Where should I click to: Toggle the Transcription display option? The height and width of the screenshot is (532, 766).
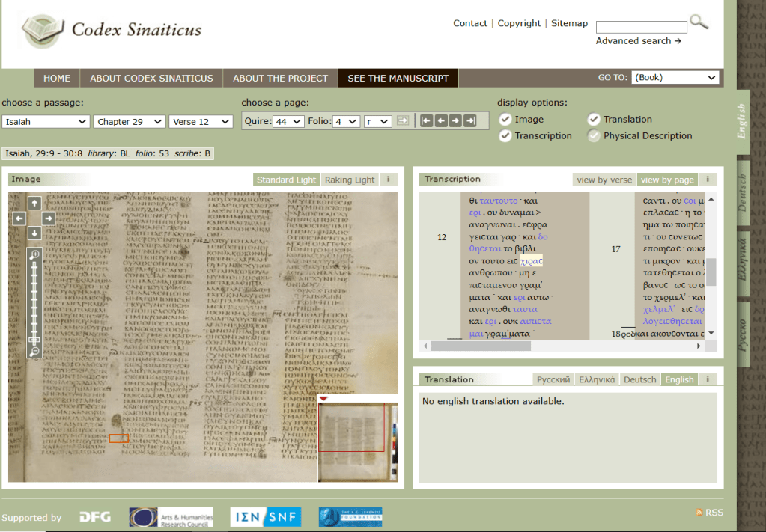click(505, 136)
